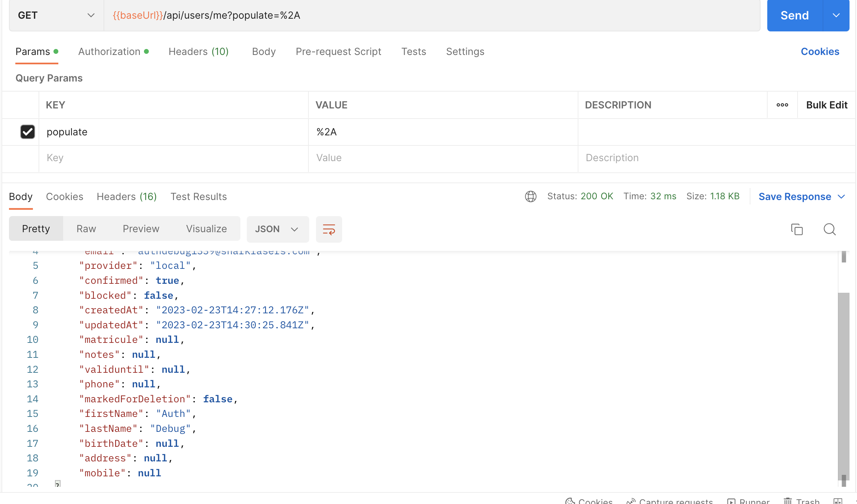Change the response format from JSON
Image resolution: width=857 pixels, height=504 pixels.
point(277,229)
